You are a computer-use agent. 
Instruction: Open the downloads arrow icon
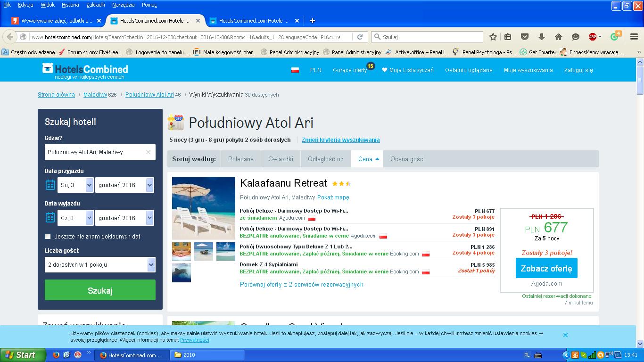542,37
